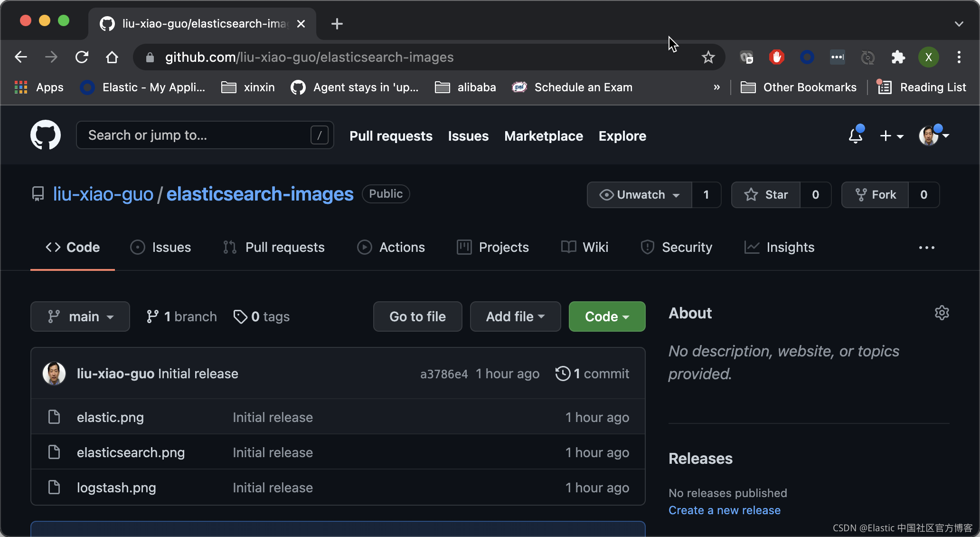Open Explore in top navigation
The height and width of the screenshot is (537, 980).
click(x=622, y=136)
